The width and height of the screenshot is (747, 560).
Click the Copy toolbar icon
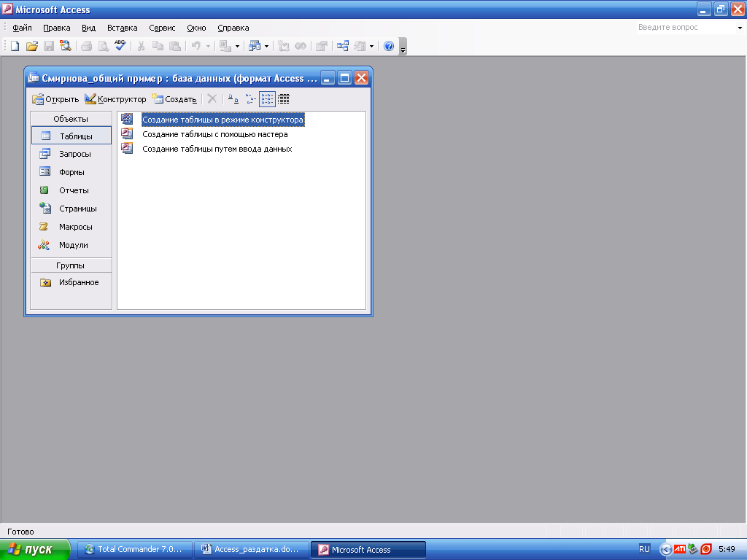click(x=158, y=46)
